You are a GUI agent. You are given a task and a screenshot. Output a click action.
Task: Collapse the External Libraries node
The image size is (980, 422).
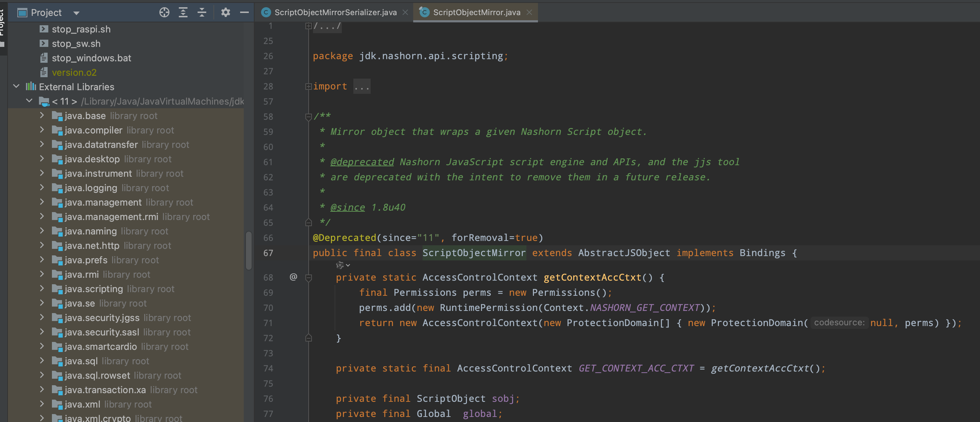16,86
